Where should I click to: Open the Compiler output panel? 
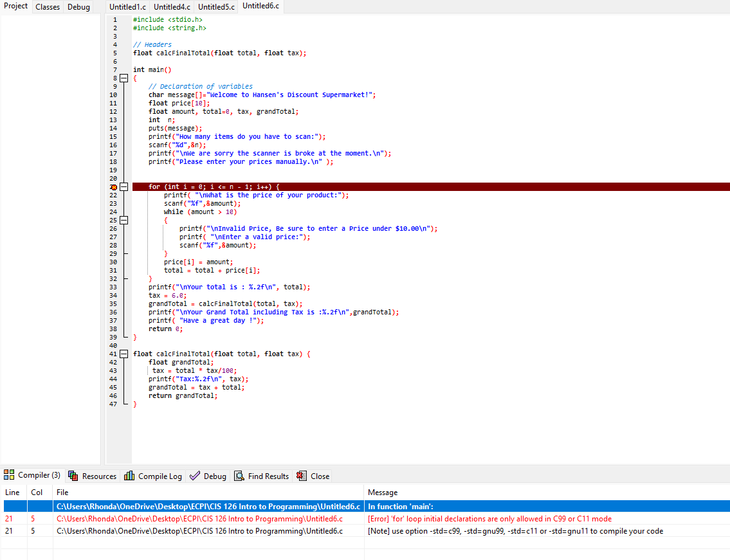tap(32, 474)
